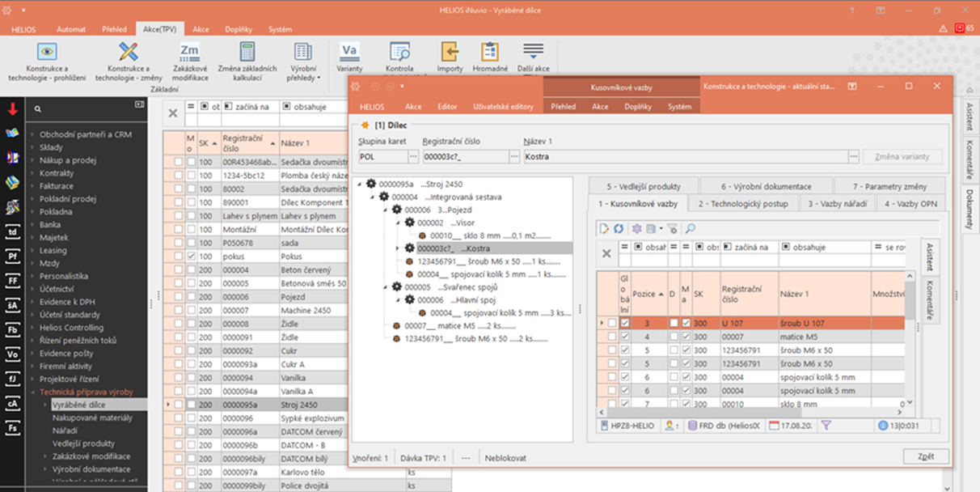Viewport: 980px width, 492px height.
Task: Select row checkbox for Stroj 2450
Action: (x=178, y=404)
